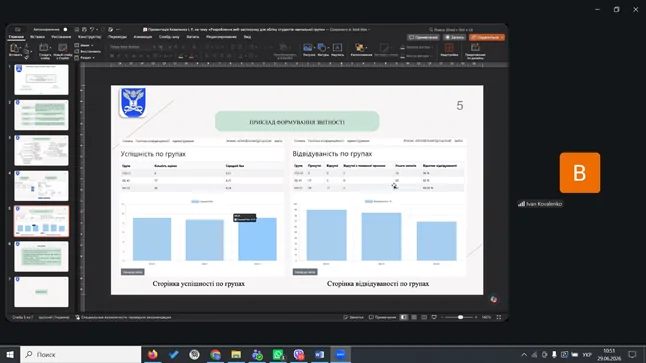Click the Zoom app icon in taskbar
Screen dimensions: 646x363
click(x=340, y=354)
